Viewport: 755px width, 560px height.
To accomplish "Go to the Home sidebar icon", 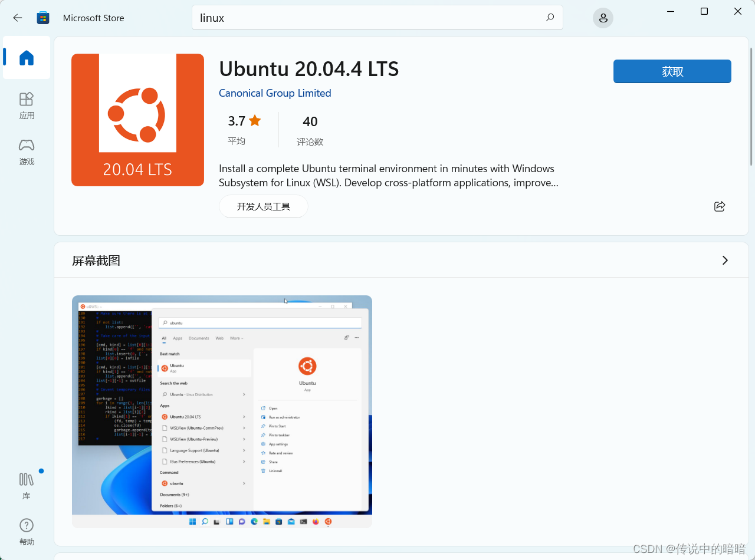I will [27, 58].
